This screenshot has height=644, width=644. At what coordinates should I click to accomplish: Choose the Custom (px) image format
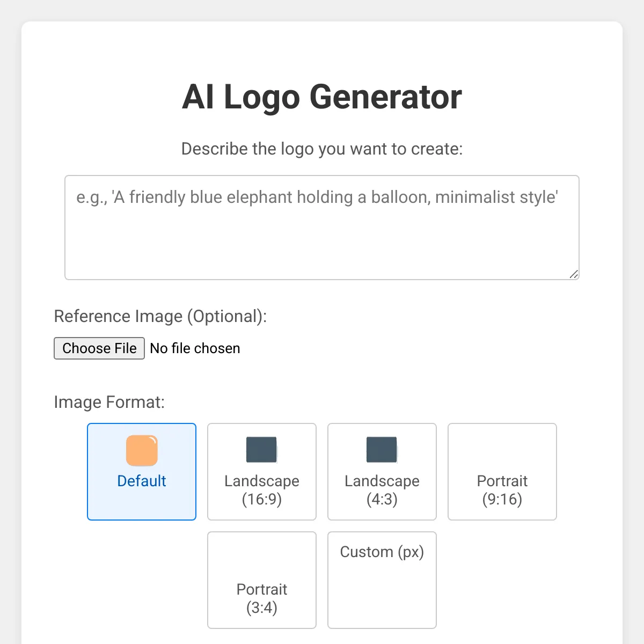(382, 580)
